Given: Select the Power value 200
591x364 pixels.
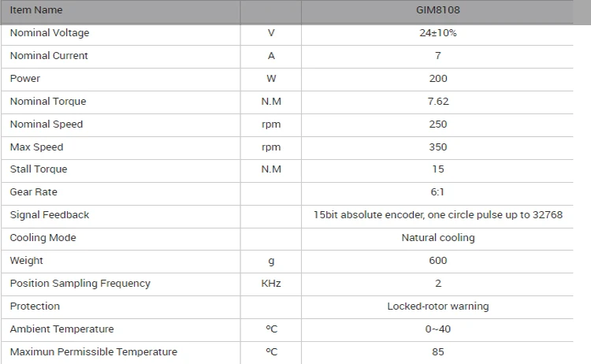Looking at the screenshot, I should tap(437, 79).
